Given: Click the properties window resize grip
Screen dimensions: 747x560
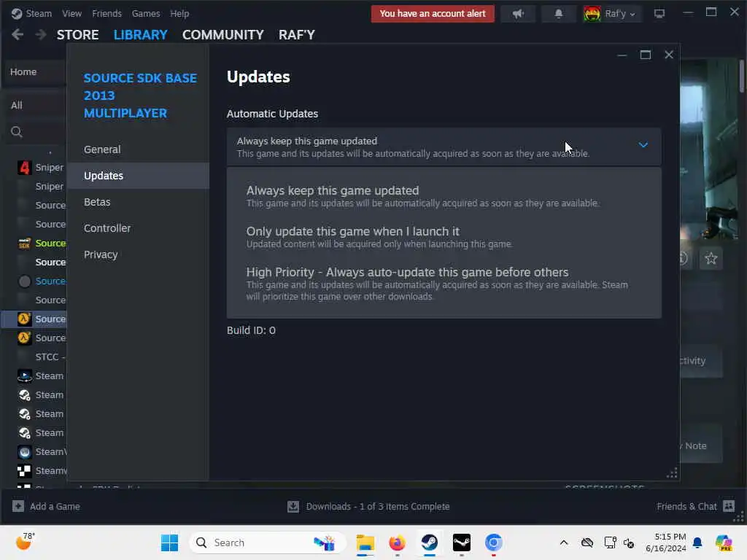Looking at the screenshot, I should click(x=672, y=472).
